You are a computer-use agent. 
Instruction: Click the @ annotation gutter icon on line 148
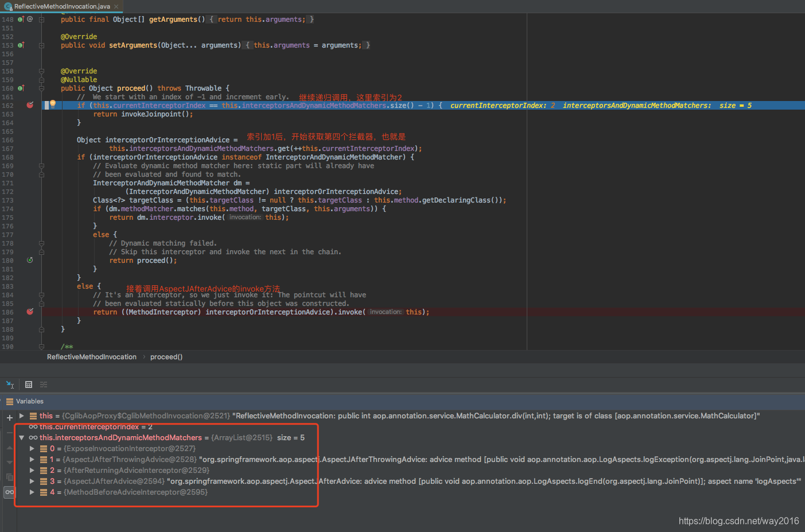(30, 19)
